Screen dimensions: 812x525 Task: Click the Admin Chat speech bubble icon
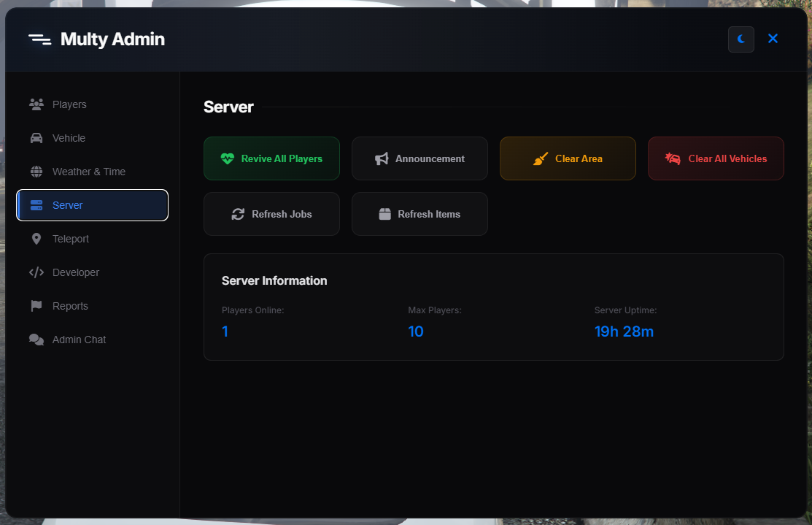[36, 340]
